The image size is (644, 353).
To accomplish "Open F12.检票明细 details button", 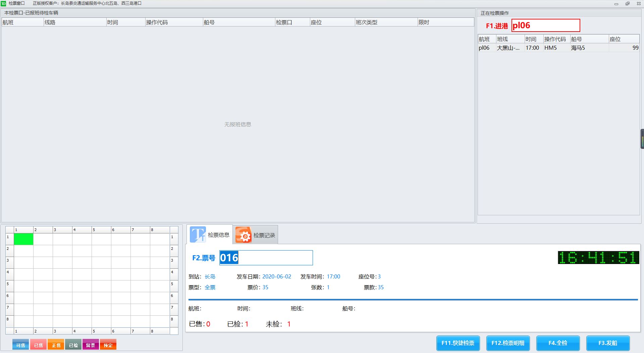I will (508, 343).
